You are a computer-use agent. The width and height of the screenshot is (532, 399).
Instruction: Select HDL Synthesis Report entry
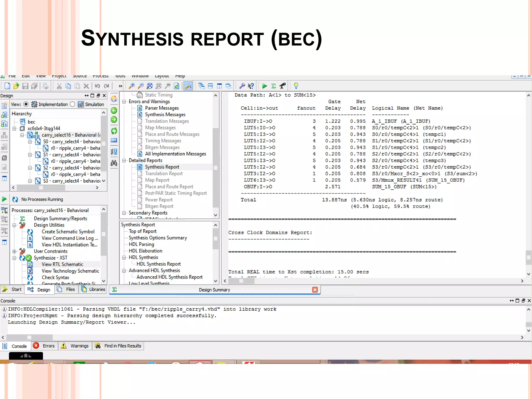click(158, 264)
